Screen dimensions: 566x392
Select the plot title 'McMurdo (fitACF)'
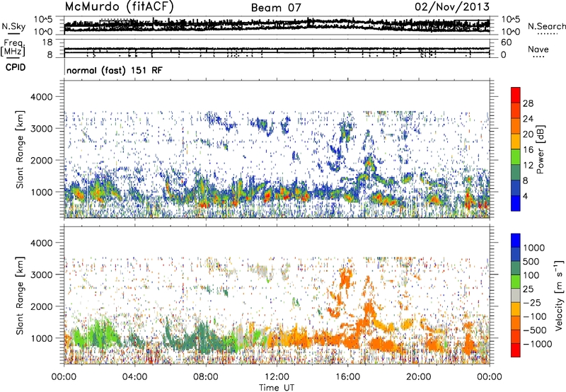click(x=120, y=6)
